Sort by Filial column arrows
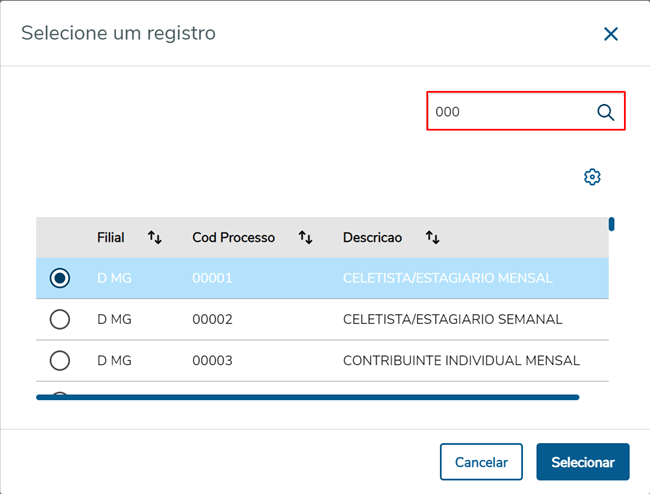Image resolution: width=650 pixels, height=494 pixels. point(155,237)
